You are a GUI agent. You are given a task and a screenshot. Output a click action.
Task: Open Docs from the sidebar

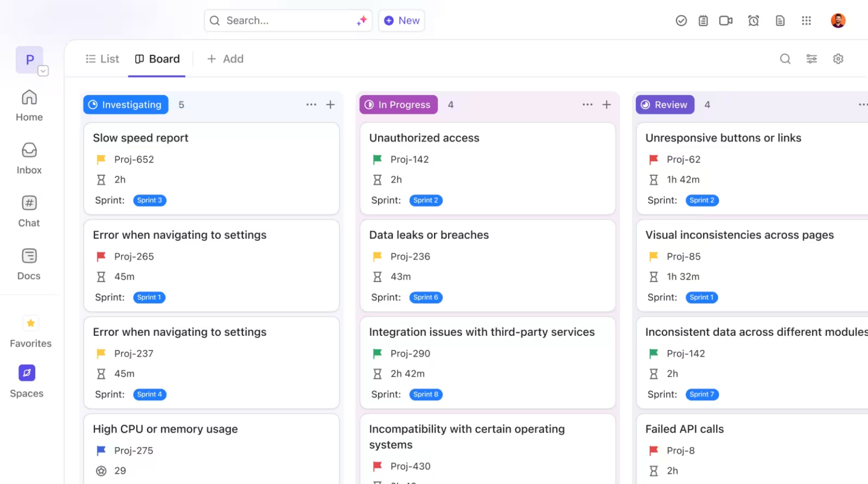point(29,263)
